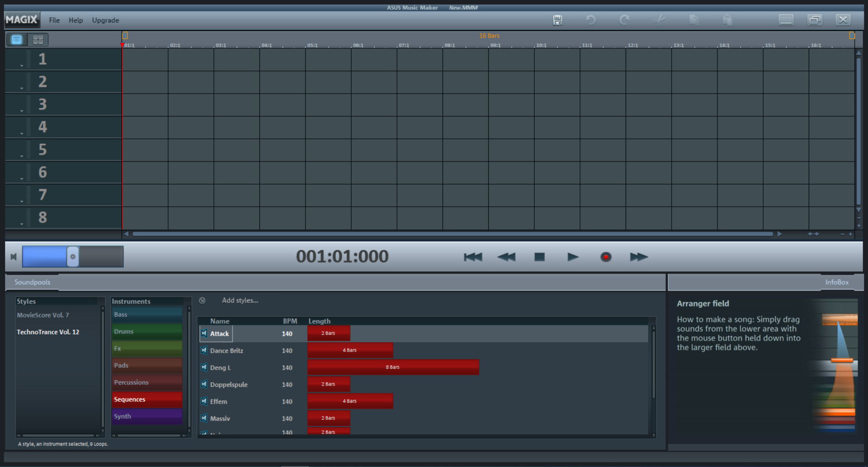Screen dimensions: 868x467
Task: Preview the Dance Britz loop
Action: 204,350
